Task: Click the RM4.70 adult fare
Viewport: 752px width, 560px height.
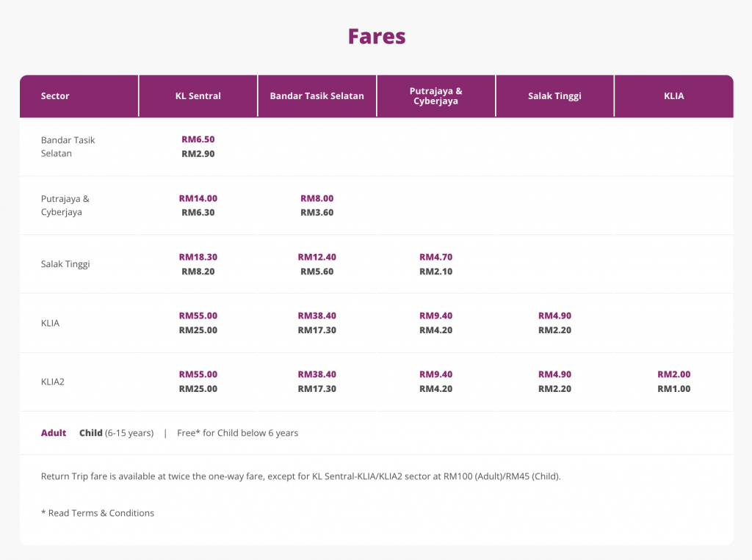Action: tap(435, 257)
